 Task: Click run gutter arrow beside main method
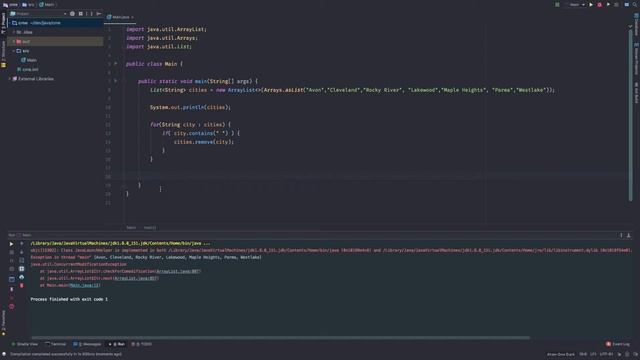[116, 81]
